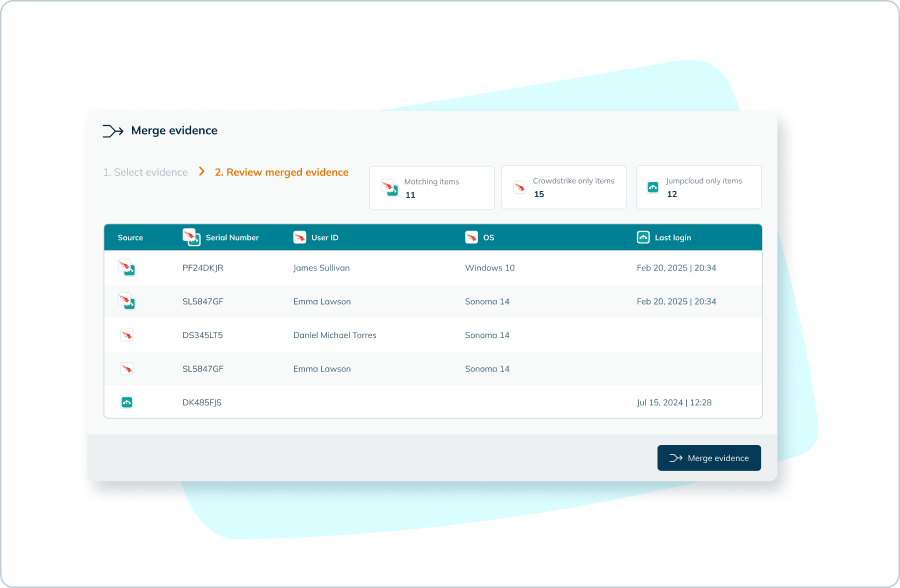900x588 pixels.
Task: Click Sonoma 14 in the DS345LT5 row
Action: [487, 335]
